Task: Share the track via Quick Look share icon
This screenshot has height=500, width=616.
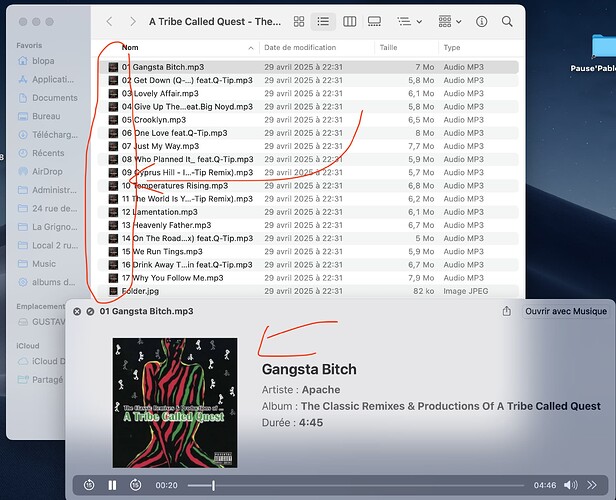Action: [507, 311]
